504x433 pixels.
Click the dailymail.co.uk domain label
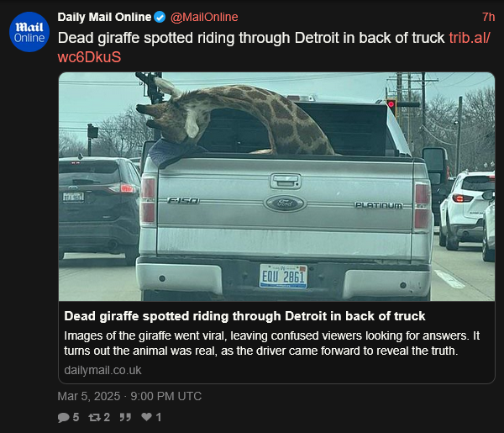coord(102,370)
